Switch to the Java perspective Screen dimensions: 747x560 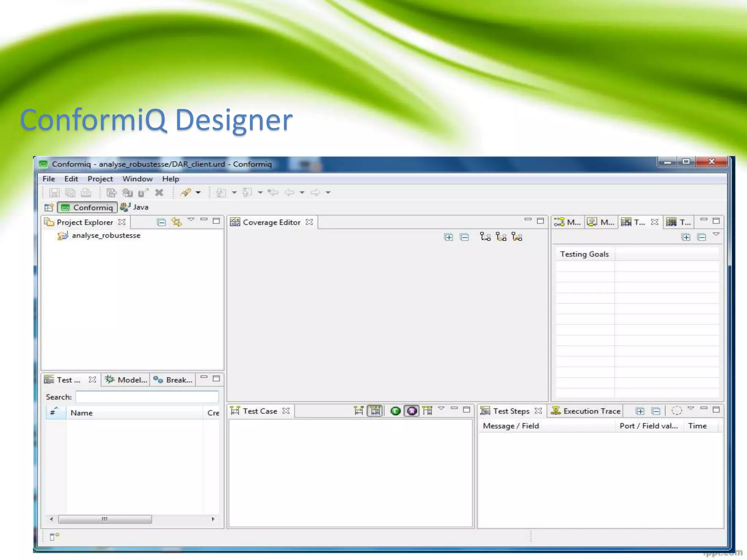pyautogui.click(x=134, y=207)
